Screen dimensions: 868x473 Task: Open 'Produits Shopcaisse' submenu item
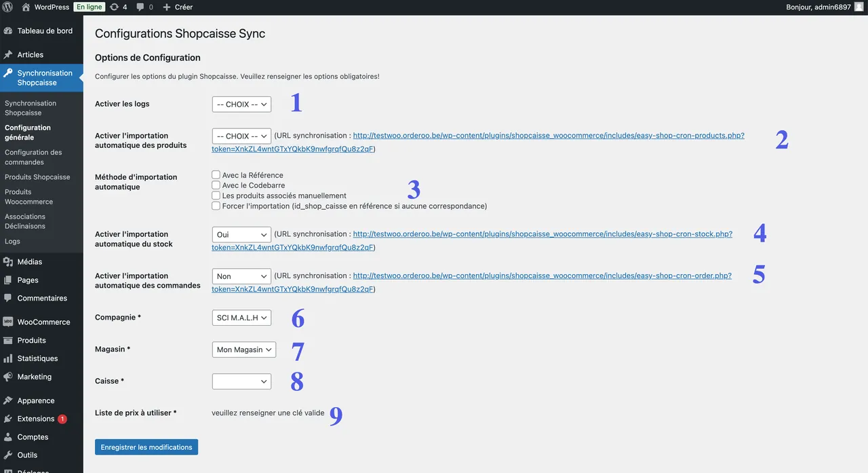pos(37,177)
